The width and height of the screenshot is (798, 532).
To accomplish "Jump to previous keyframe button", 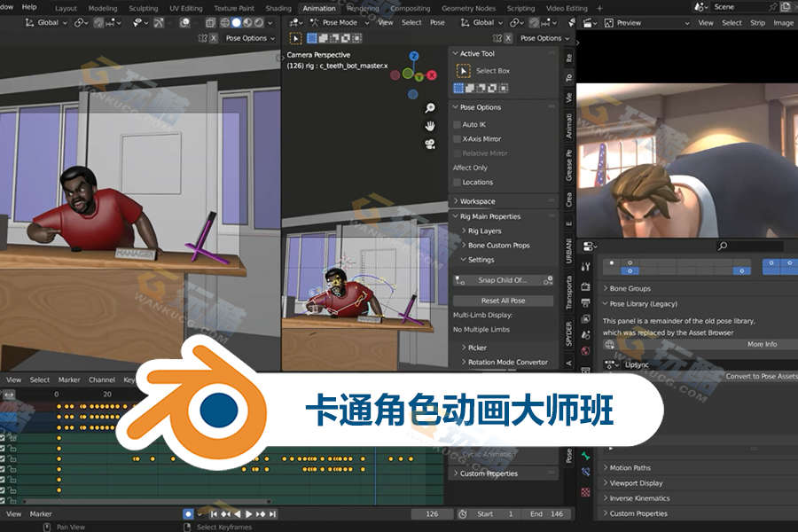I will pyautogui.click(x=225, y=514).
